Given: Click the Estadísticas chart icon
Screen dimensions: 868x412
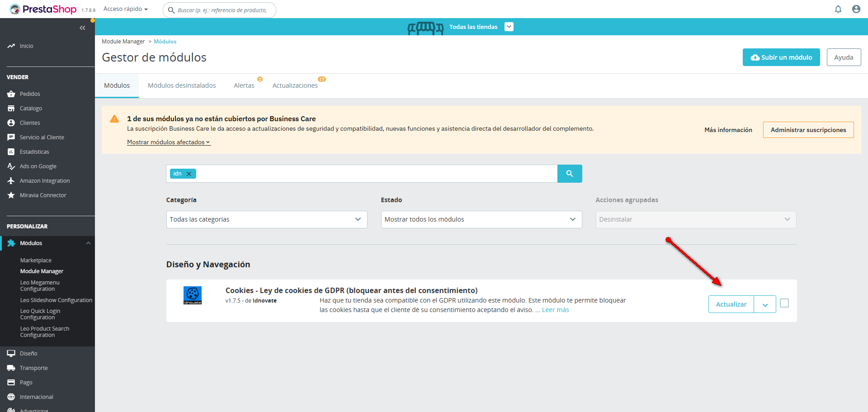Looking at the screenshot, I should click(x=11, y=152).
